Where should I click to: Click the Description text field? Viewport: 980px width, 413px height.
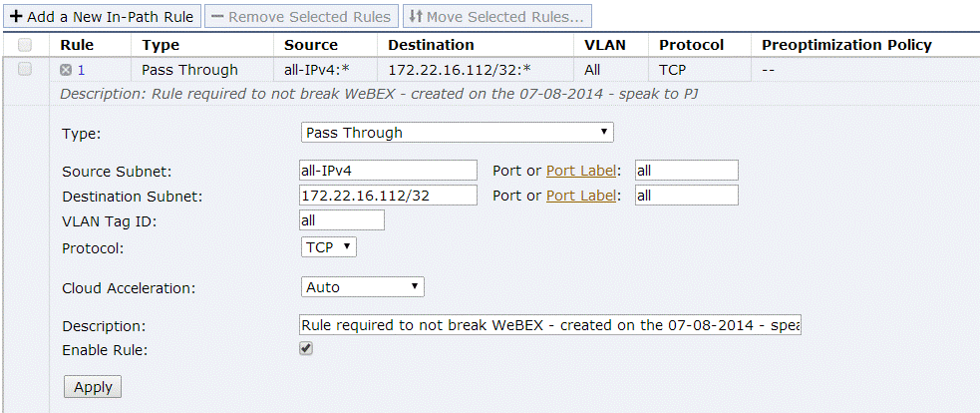[x=550, y=325]
